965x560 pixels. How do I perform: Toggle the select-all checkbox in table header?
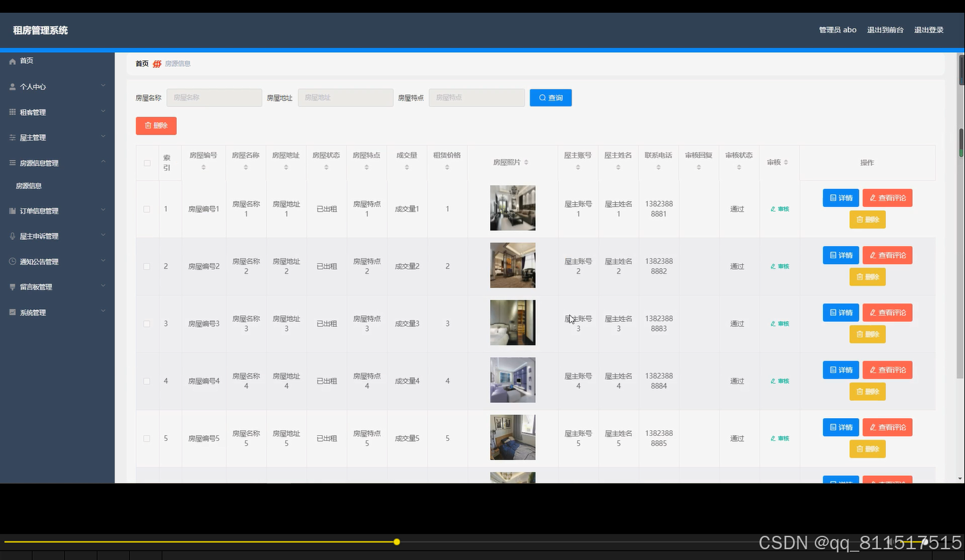(147, 163)
